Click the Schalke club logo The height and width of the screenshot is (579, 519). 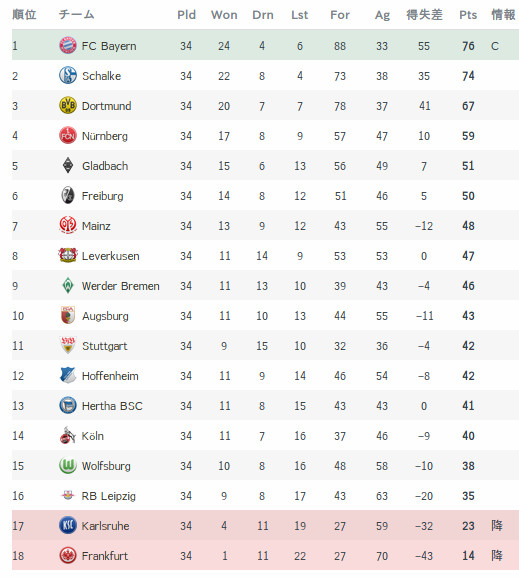[x=68, y=75]
